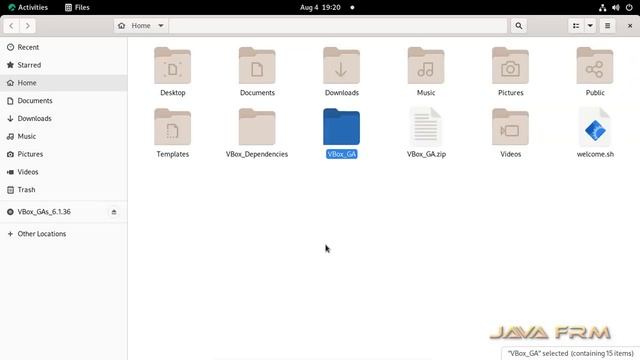This screenshot has width=640, height=360.
Task: Go to Downloads in the sidebar
Action: (64, 118)
